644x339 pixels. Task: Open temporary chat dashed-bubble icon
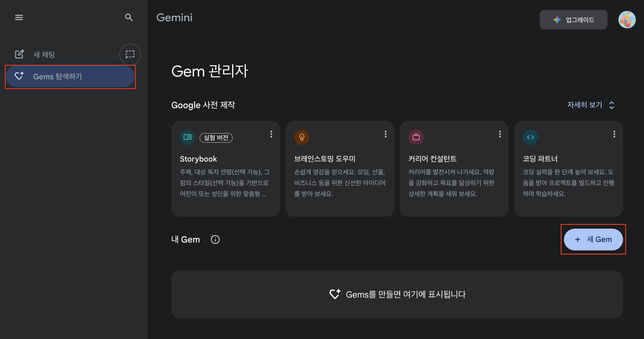pos(130,54)
